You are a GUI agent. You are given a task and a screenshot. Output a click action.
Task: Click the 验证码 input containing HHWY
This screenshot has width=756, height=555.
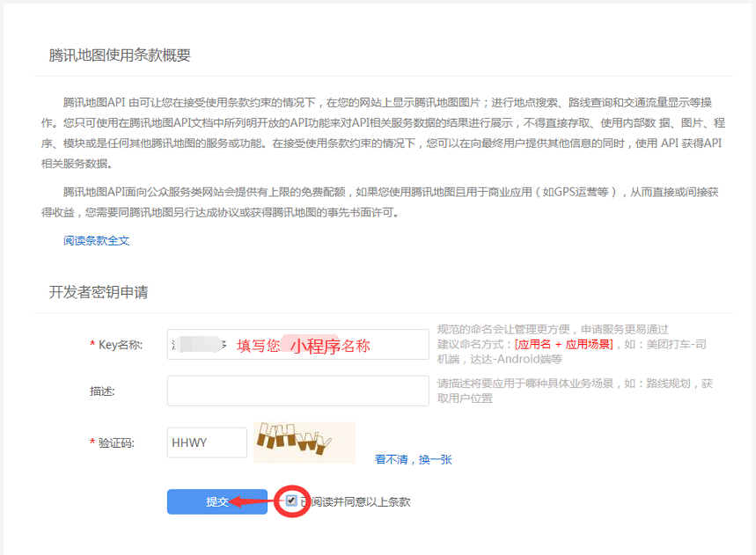(207, 442)
